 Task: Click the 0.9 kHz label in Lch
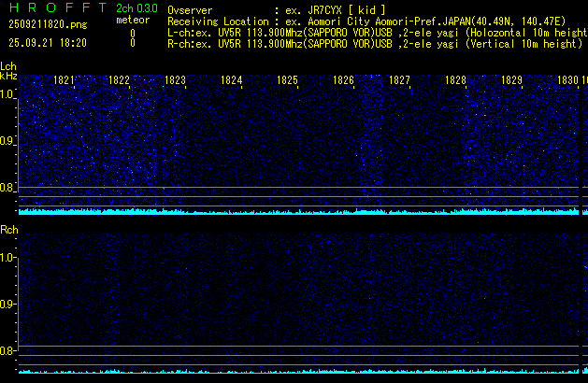[7, 141]
